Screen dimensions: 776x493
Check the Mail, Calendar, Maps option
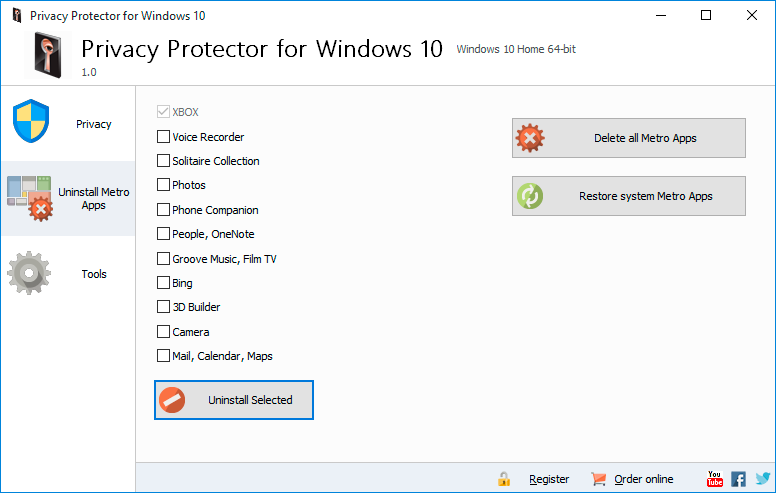[163, 355]
